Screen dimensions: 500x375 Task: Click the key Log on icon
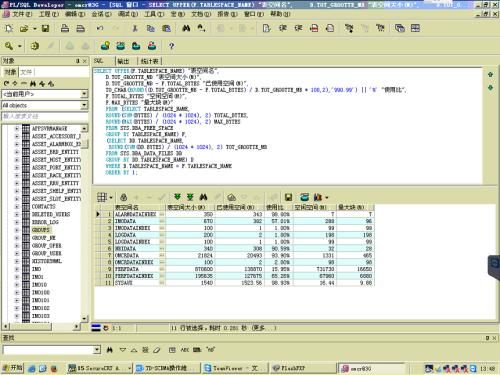click(x=9, y=46)
